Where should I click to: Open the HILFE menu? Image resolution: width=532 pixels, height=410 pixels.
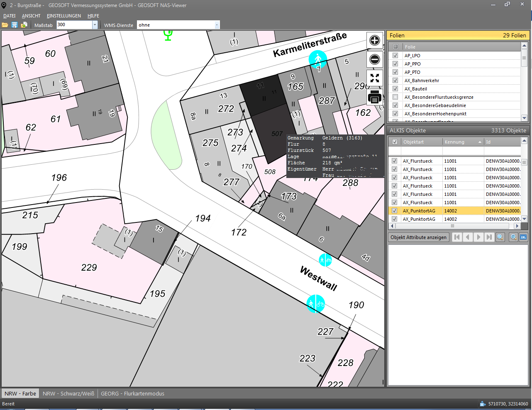point(93,16)
